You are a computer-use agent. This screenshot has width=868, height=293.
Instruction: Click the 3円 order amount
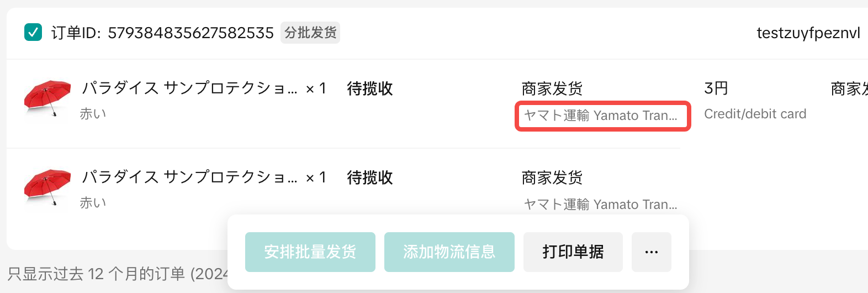(716, 88)
